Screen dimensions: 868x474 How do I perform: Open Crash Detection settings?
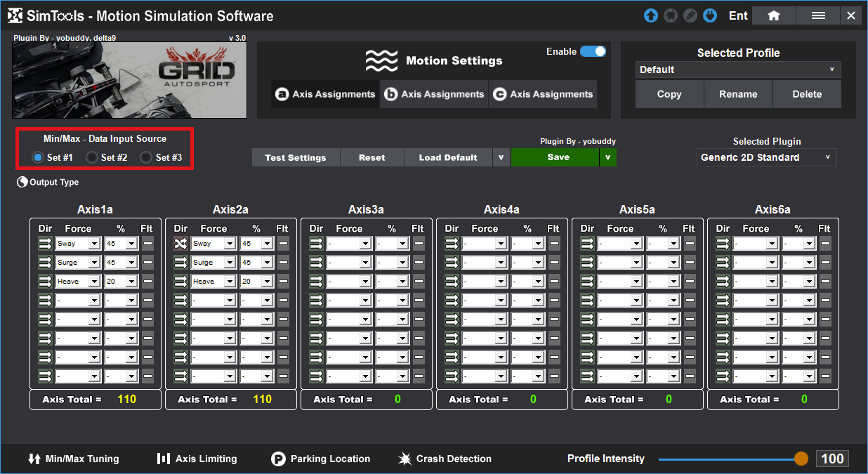click(x=445, y=459)
